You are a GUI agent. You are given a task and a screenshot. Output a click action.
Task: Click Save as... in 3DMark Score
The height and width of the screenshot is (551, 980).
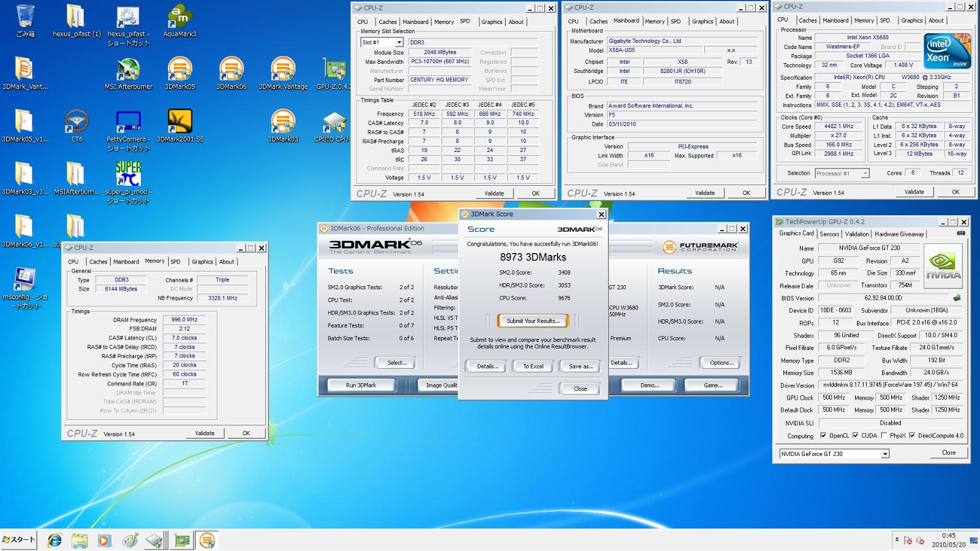click(580, 367)
